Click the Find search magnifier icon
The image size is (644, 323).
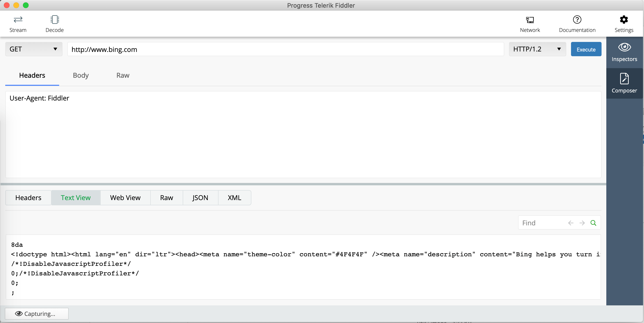point(593,223)
